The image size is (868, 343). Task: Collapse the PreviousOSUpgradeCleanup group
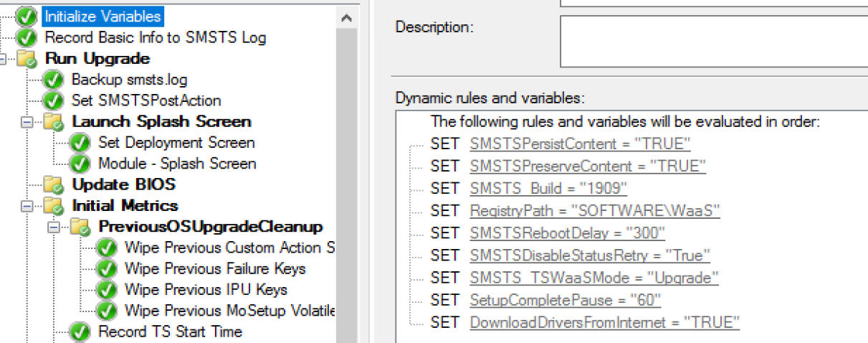click(x=54, y=227)
